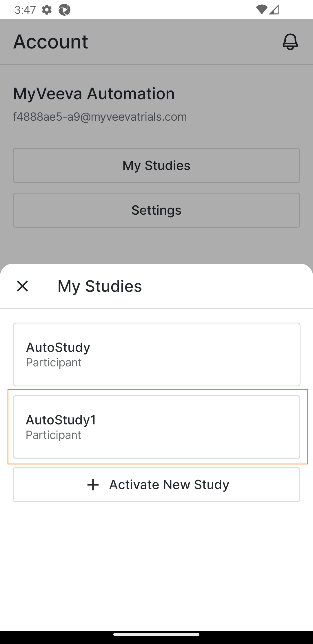Open My Studies from the Account page

click(156, 166)
